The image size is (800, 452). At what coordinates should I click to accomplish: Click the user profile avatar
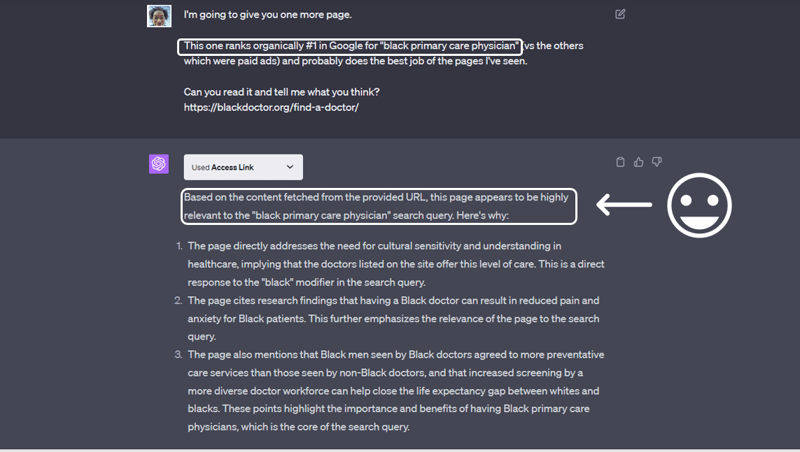click(x=159, y=16)
